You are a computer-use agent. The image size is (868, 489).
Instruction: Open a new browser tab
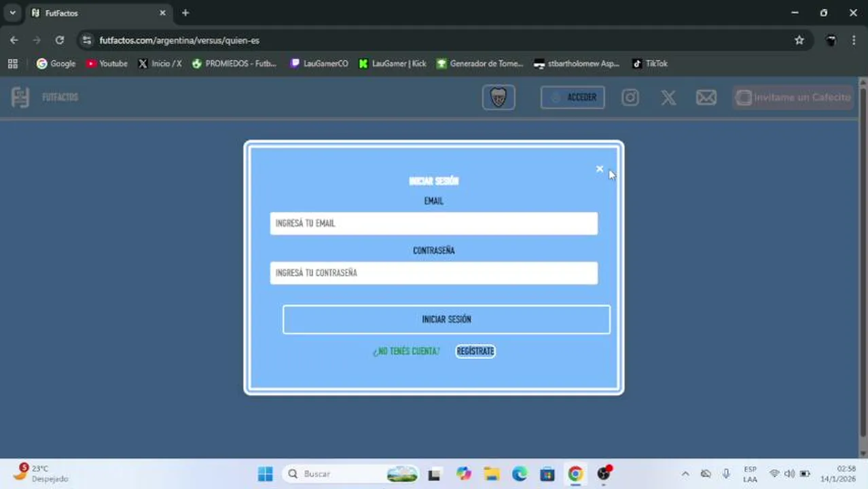tap(185, 13)
